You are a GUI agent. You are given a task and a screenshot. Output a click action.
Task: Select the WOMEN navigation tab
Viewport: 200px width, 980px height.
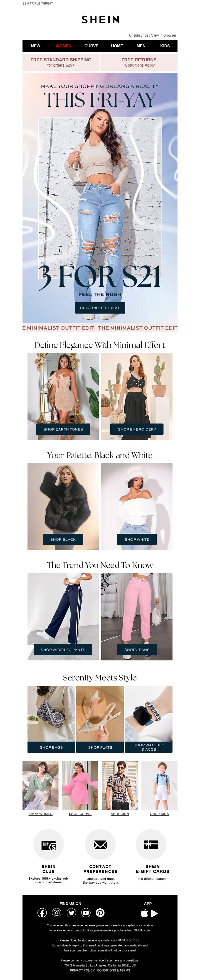(63, 46)
